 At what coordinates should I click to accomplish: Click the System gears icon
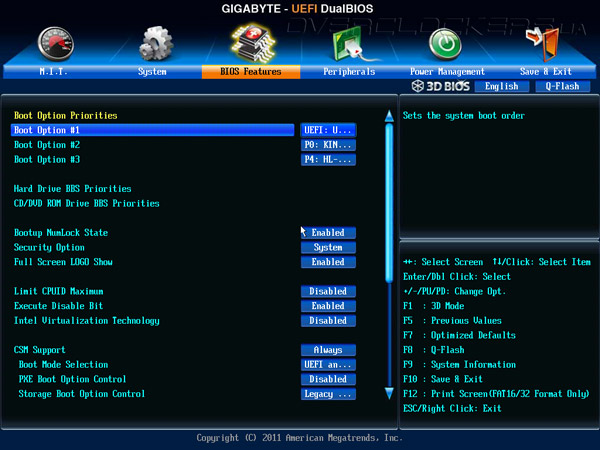156,43
